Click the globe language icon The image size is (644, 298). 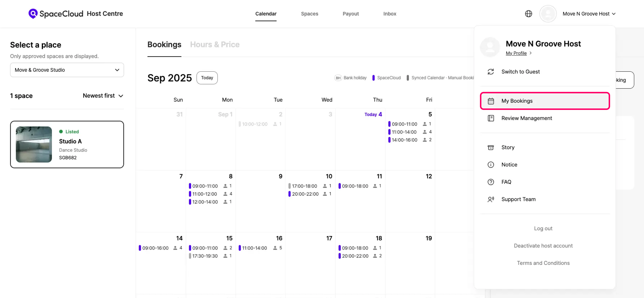[528, 14]
